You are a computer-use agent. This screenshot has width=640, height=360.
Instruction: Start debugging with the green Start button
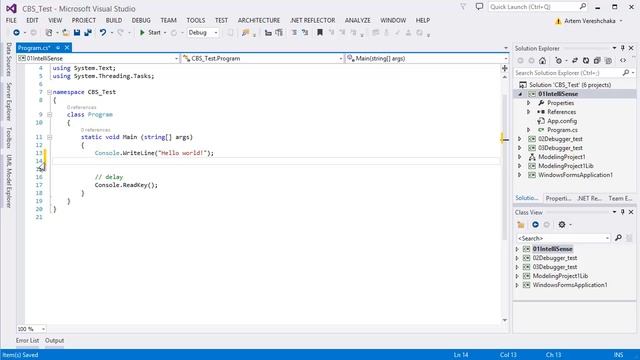150,33
